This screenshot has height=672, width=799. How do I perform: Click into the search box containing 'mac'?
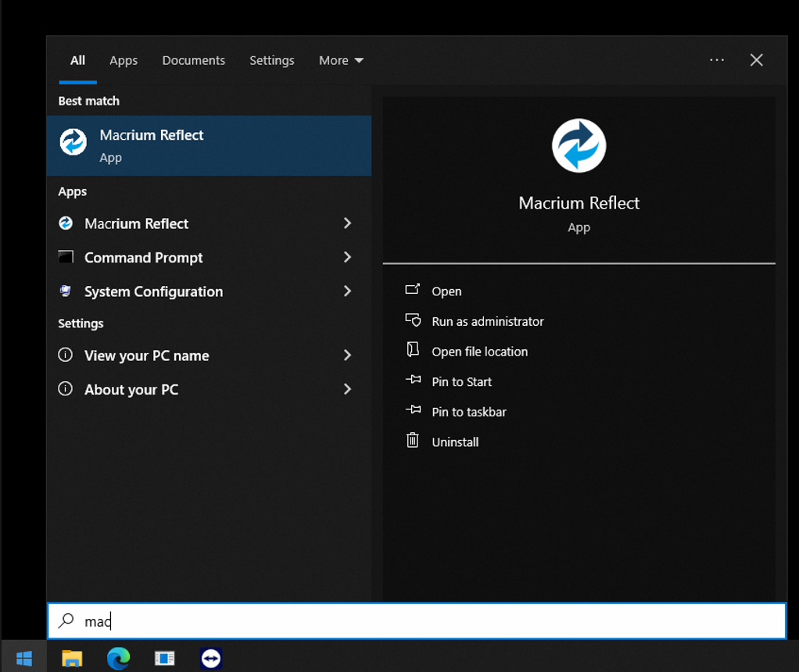(x=416, y=621)
